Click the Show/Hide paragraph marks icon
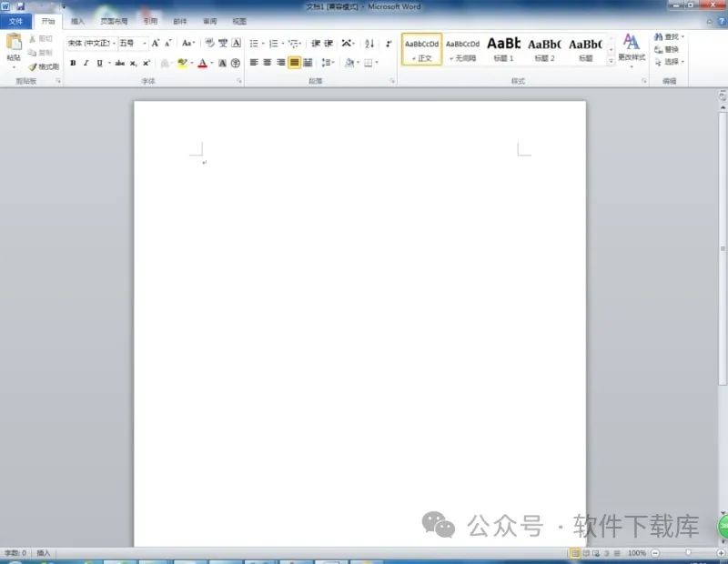 pyautogui.click(x=389, y=43)
